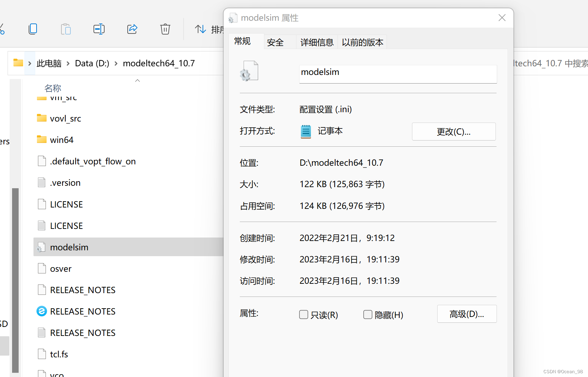Open the Sort menu in Explorer toolbar
Screen dimensions: 588x377
click(x=210, y=29)
